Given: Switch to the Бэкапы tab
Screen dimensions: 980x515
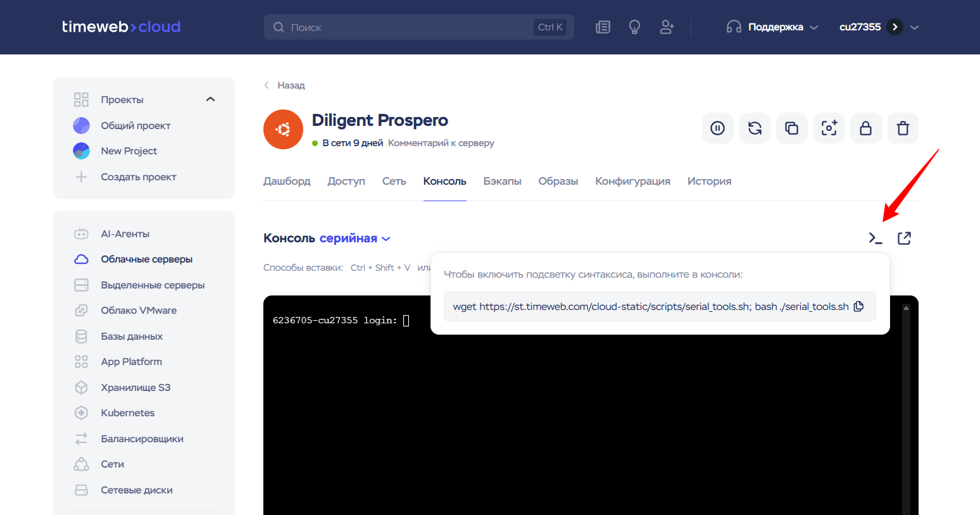Looking at the screenshot, I should [x=502, y=182].
